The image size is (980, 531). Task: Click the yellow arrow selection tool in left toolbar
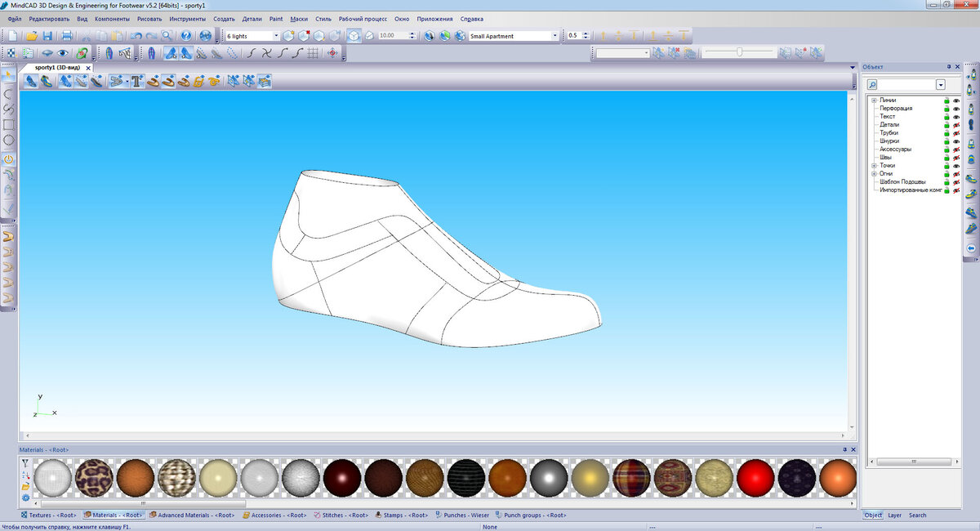coord(8,75)
